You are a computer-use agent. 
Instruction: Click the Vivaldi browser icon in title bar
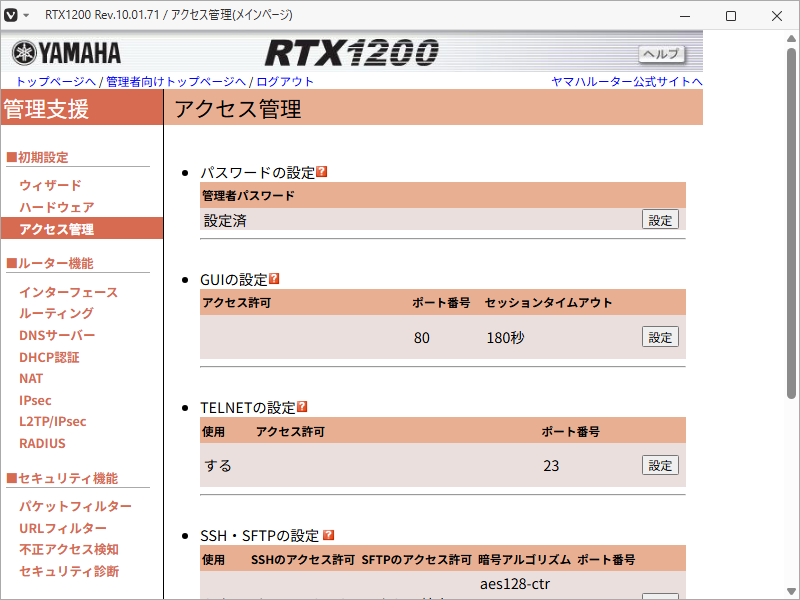[x=11, y=15]
